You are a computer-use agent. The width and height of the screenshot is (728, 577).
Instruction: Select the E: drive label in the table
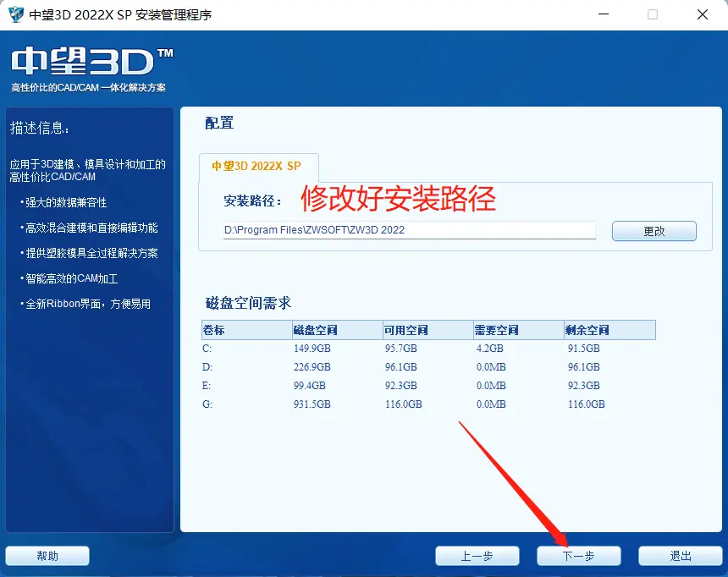pos(207,385)
